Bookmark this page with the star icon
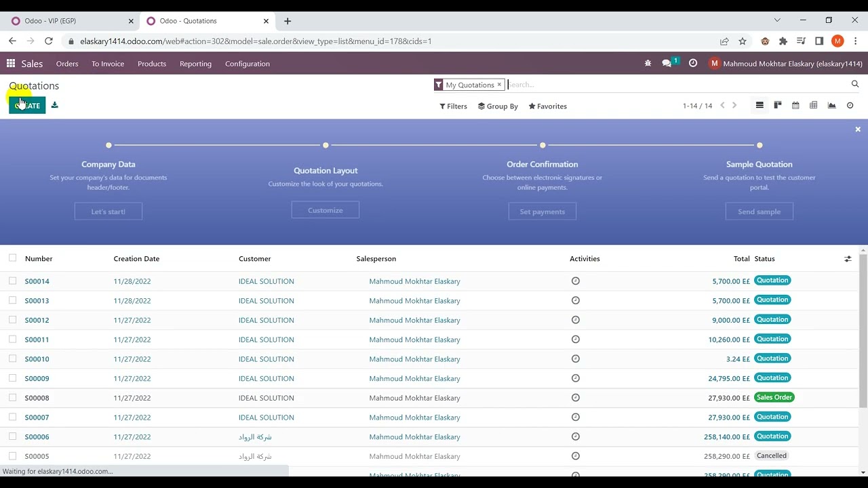The height and width of the screenshot is (488, 868). (x=743, y=41)
